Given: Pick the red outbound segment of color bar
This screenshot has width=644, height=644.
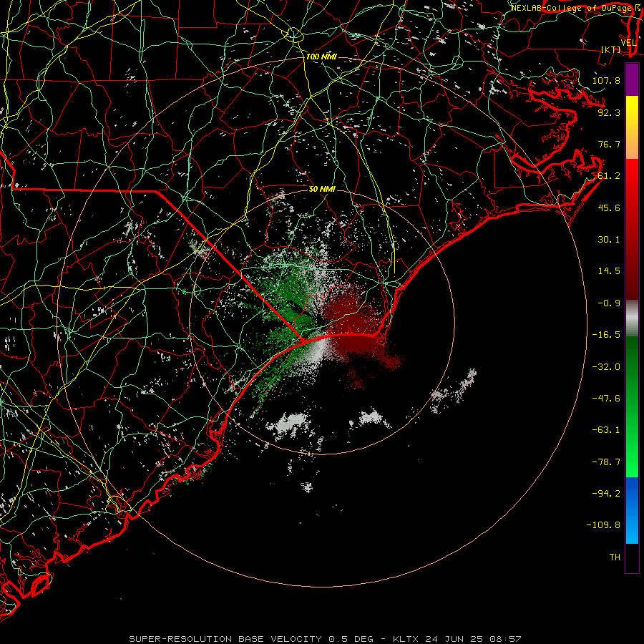Looking at the screenshot, I should 632,229.
